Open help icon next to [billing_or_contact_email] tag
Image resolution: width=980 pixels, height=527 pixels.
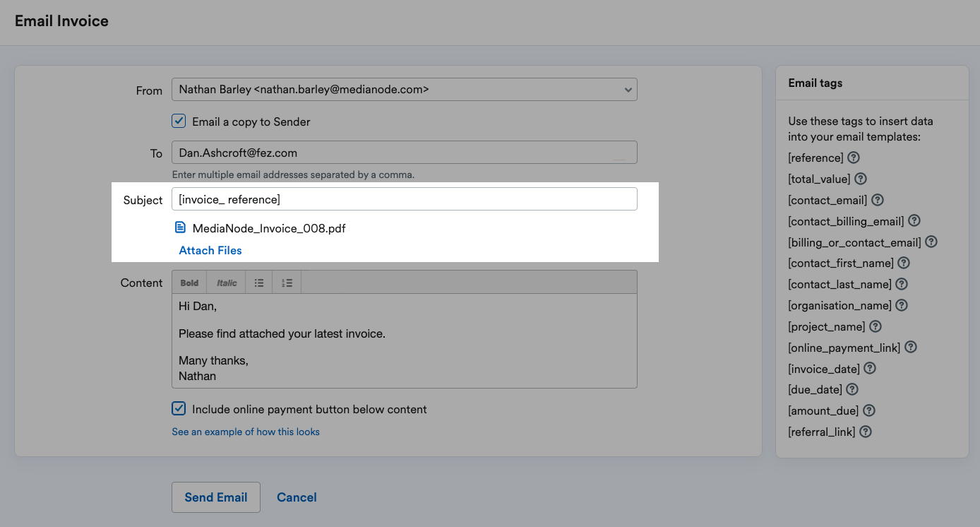[931, 242]
